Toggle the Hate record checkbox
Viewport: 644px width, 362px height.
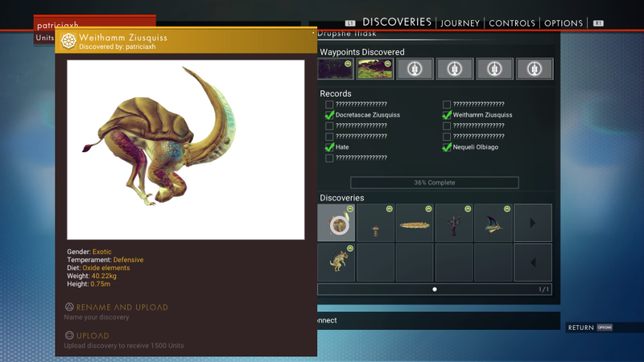point(329,147)
